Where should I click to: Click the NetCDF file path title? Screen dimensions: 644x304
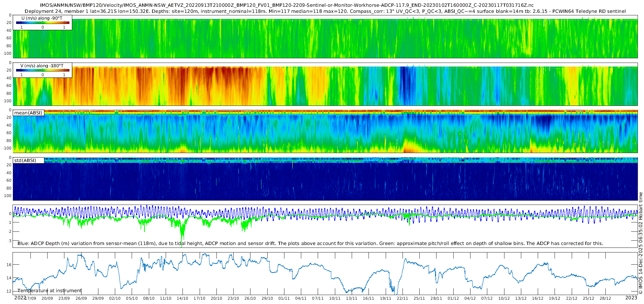pyautogui.click(x=287, y=5)
